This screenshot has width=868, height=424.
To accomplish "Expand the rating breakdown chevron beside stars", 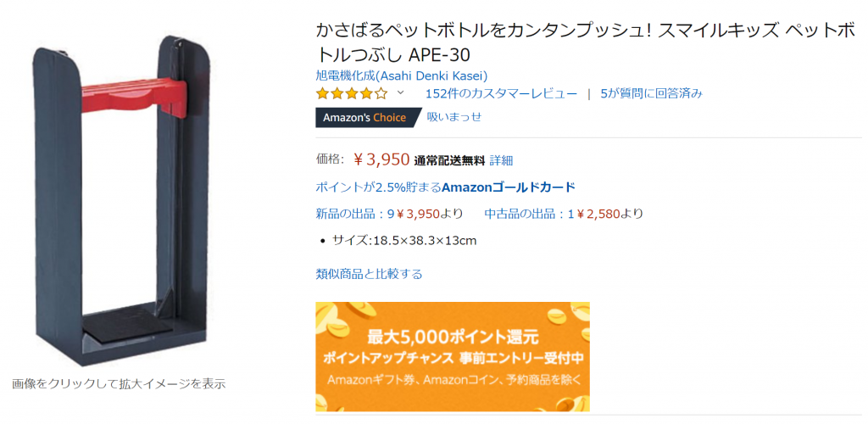I will pos(401,93).
